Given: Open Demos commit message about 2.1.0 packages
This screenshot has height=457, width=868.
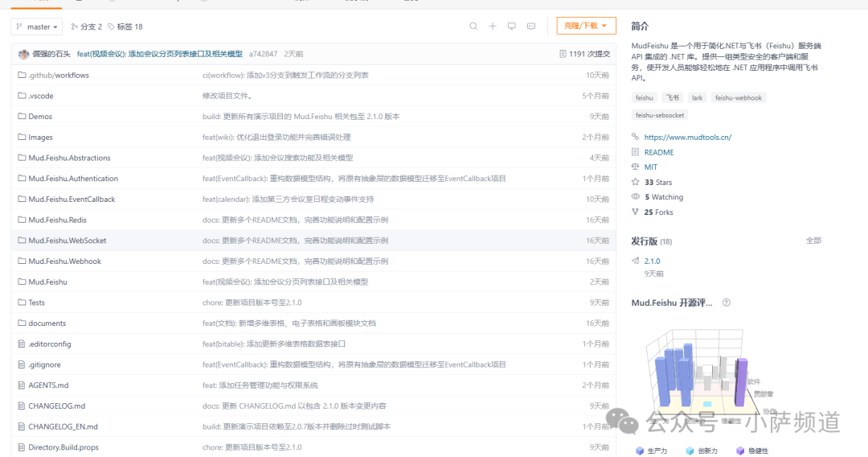Looking at the screenshot, I should point(301,117).
